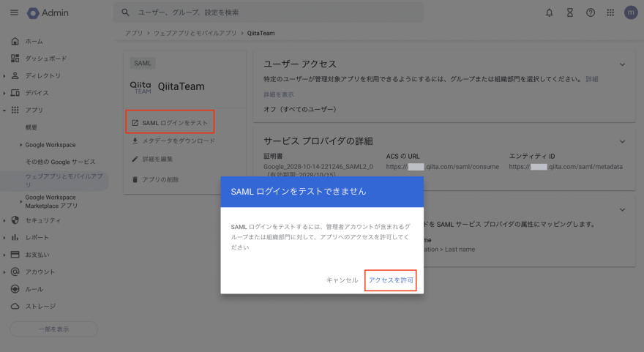
Task: Click 詳細を編集
Action: point(157,159)
